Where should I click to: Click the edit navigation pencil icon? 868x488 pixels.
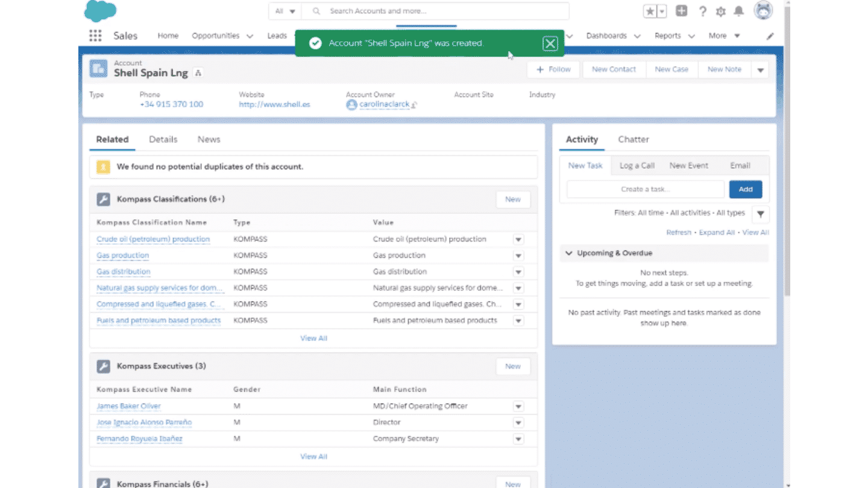point(770,36)
